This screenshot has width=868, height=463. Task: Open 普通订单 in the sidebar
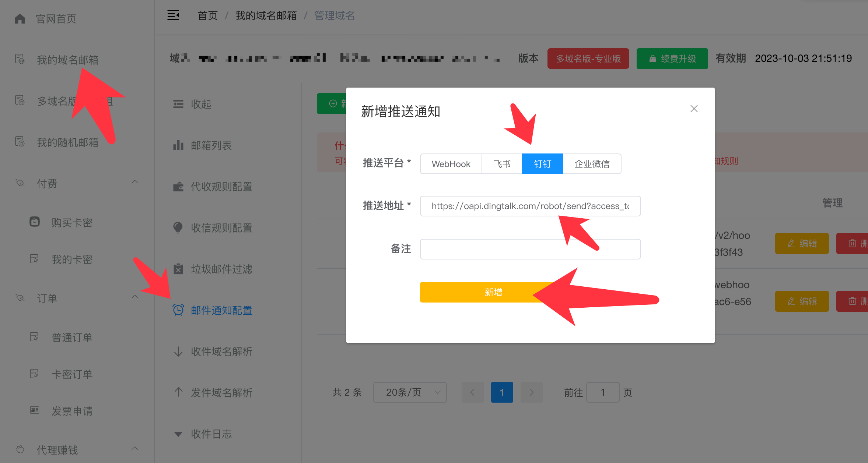coord(72,337)
